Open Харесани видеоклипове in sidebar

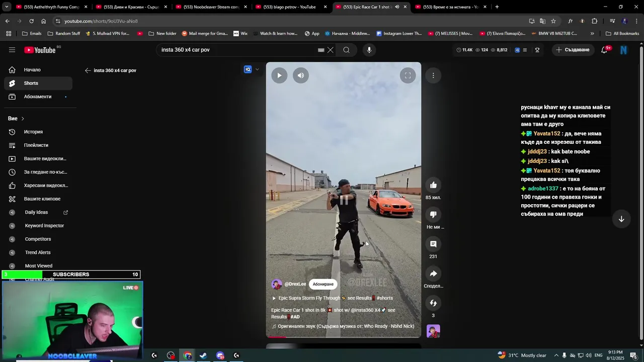point(38,186)
